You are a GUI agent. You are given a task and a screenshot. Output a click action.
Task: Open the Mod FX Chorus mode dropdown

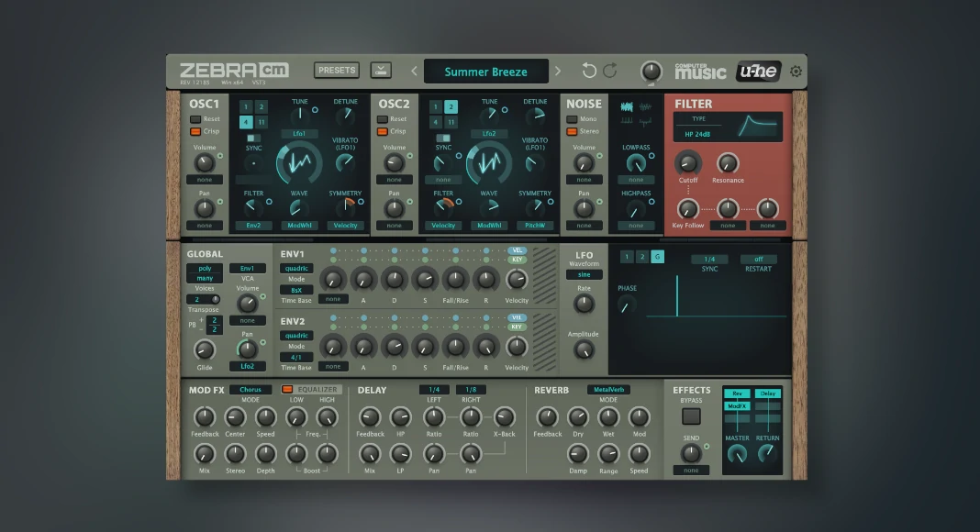pyautogui.click(x=250, y=390)
